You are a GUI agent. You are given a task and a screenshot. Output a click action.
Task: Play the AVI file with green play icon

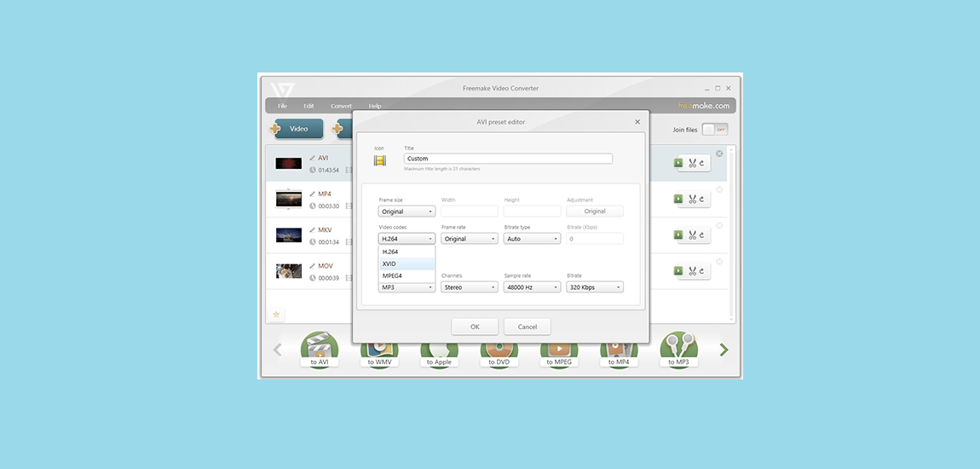click(677, 163)
